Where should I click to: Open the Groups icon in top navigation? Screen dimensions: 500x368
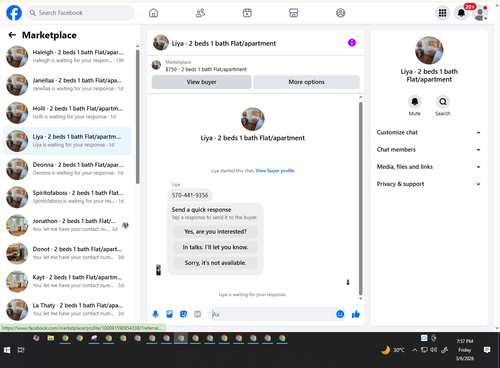tap(340, 13)
